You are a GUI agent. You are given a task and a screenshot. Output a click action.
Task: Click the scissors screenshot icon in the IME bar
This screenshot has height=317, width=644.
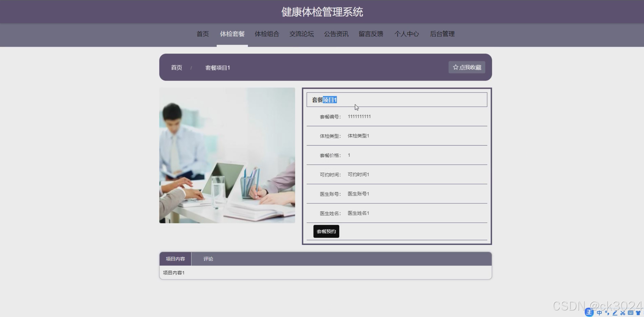(623, 313)
